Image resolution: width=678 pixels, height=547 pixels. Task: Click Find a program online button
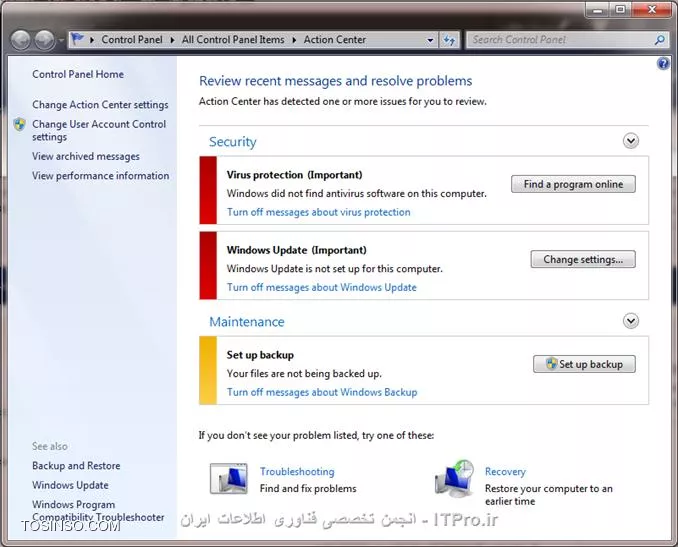[573, 184]
